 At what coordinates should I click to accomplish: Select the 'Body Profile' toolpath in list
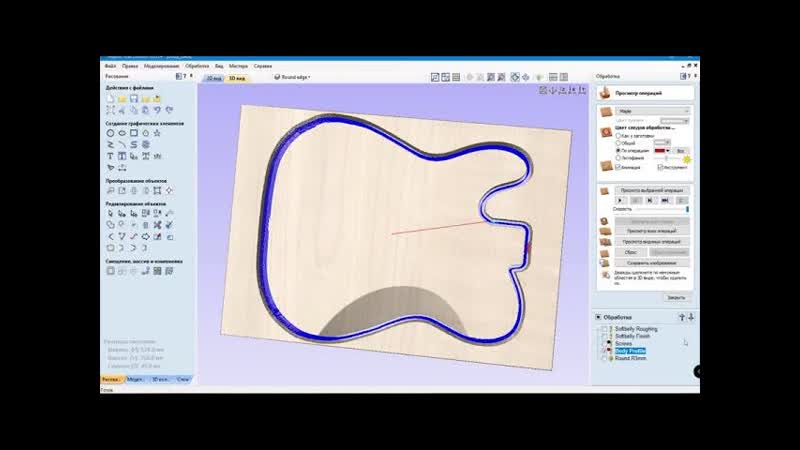630,351
